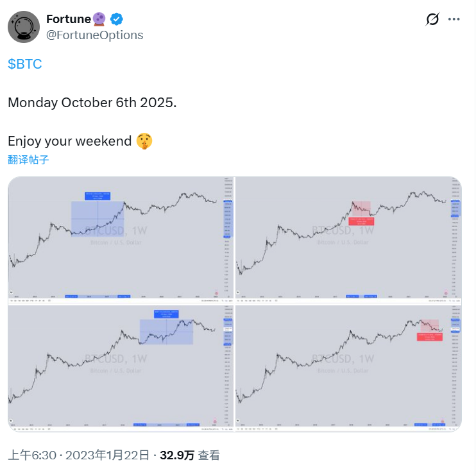The width and height of the screenshot is (476, 476).
Task: Open the $BTC cashtag link
Action: click(24, 64)
